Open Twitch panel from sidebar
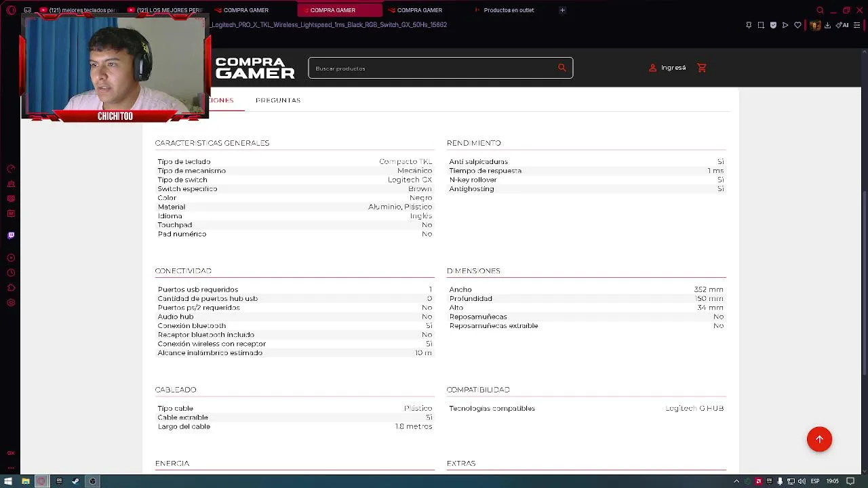Image resolution: width=868 pixels, height=488 pixels. coord(11,235)
